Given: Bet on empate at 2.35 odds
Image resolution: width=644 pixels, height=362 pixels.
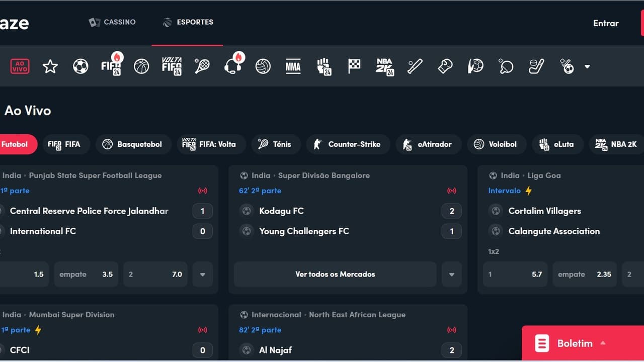Looking at the screenshot, I should pos(585,275).
